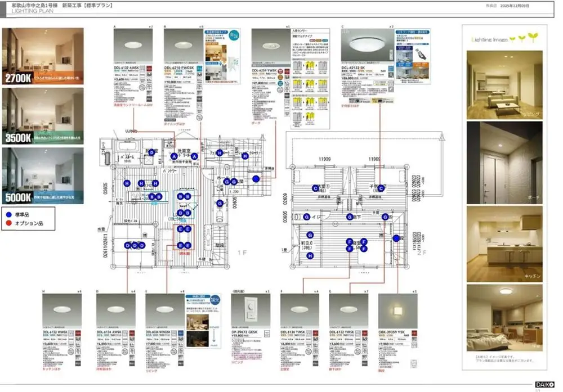Click the D marker in the changing room

(151, 152)
